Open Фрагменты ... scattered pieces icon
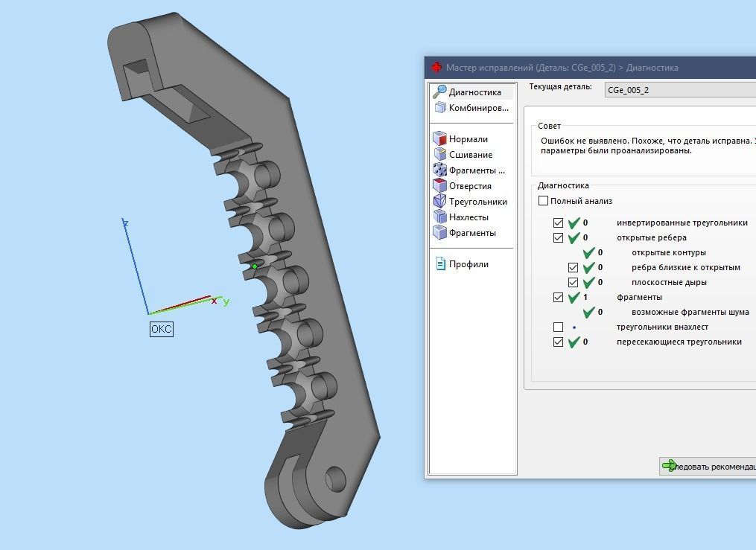The image size is (756, 550). (439, 170)
